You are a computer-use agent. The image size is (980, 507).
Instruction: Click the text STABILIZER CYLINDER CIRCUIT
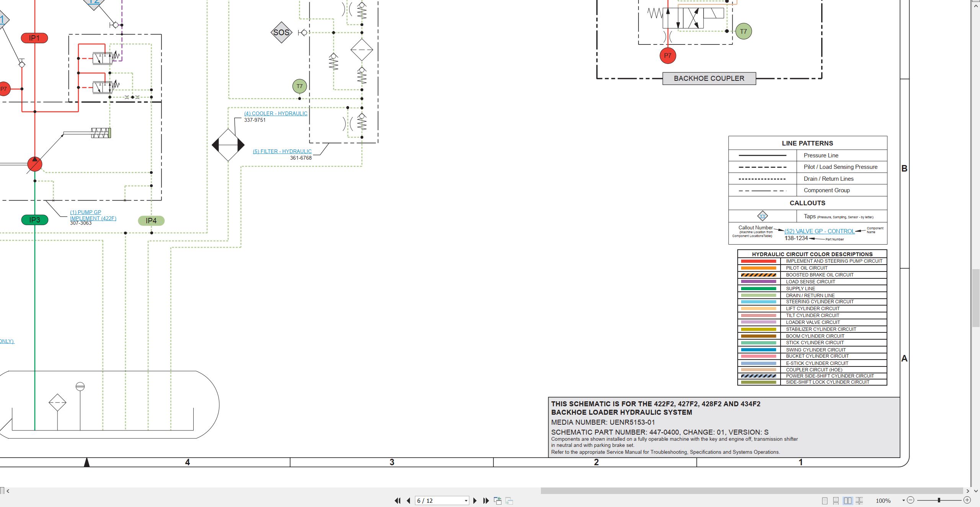click(x=821, y=329)
